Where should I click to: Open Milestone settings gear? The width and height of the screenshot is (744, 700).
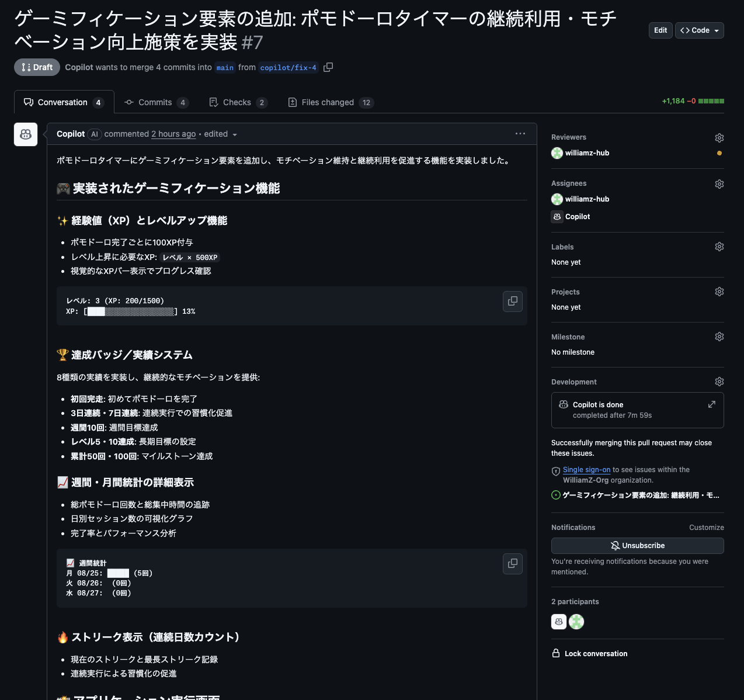(x=719, y=337)
